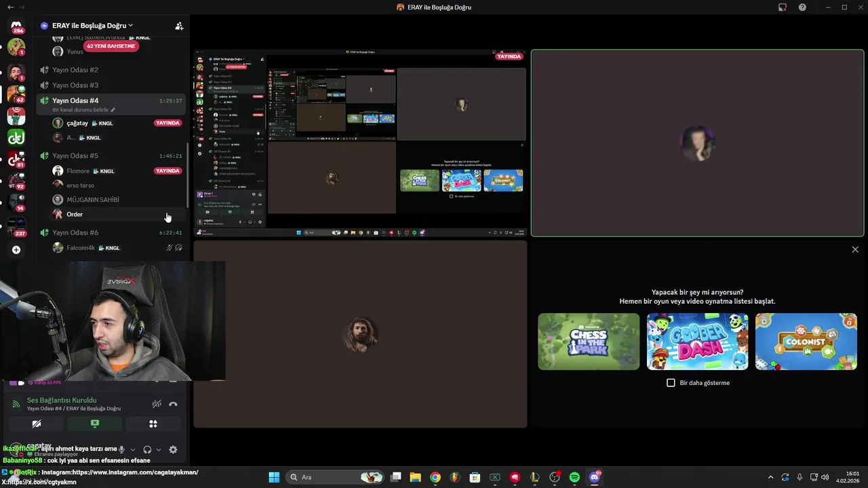Open Microsoft Store from the taskbar
This screenshot has height=488, width=868.
pyautogui.click(x=475, y=477)
